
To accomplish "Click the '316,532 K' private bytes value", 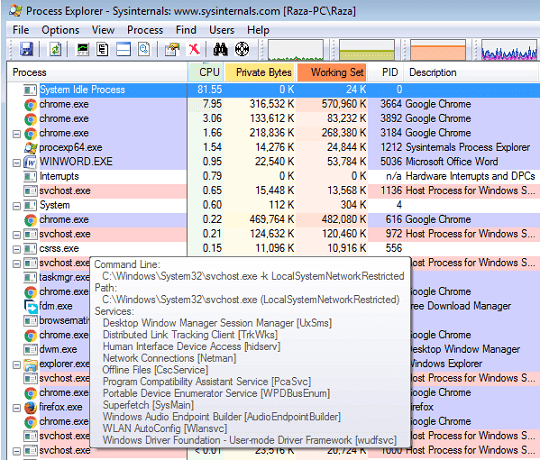I will pyautogui.click(x=272, y=104).
